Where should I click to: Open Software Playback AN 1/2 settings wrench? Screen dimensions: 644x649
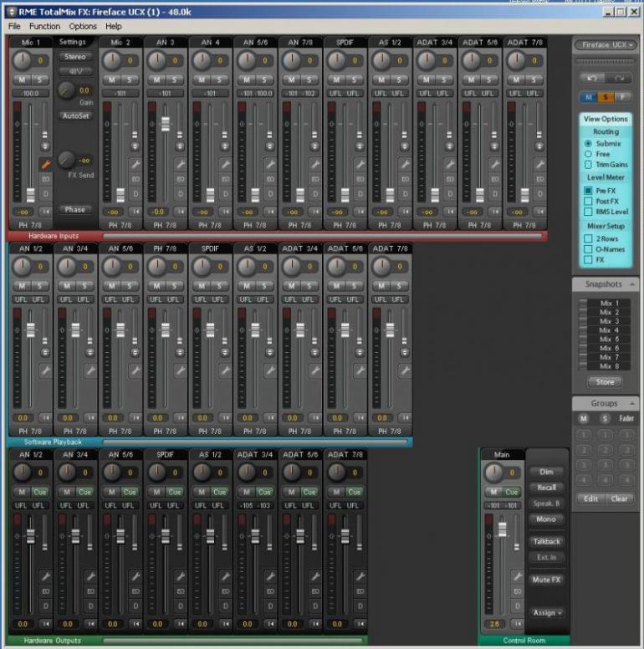coord(45,370)
